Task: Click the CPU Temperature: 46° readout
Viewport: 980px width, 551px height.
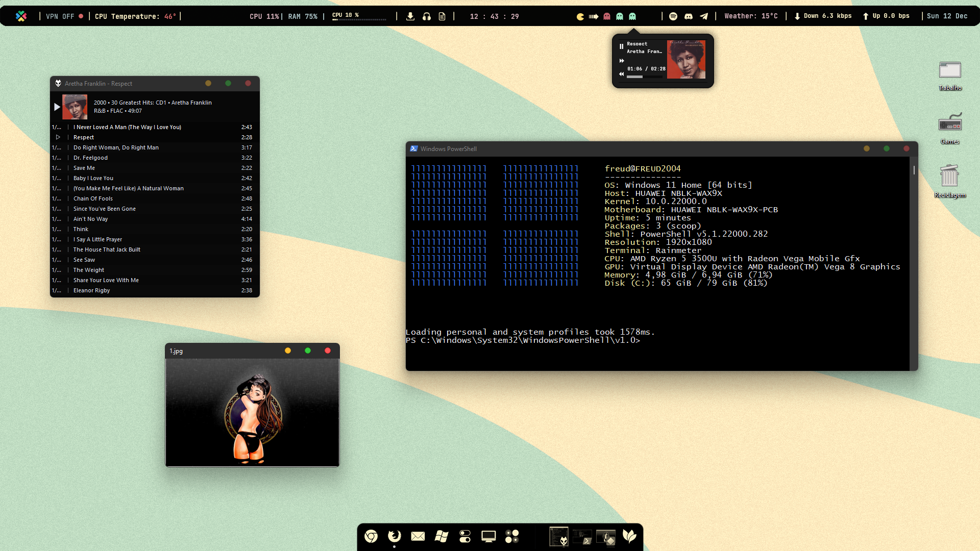Action: [135, 16]
